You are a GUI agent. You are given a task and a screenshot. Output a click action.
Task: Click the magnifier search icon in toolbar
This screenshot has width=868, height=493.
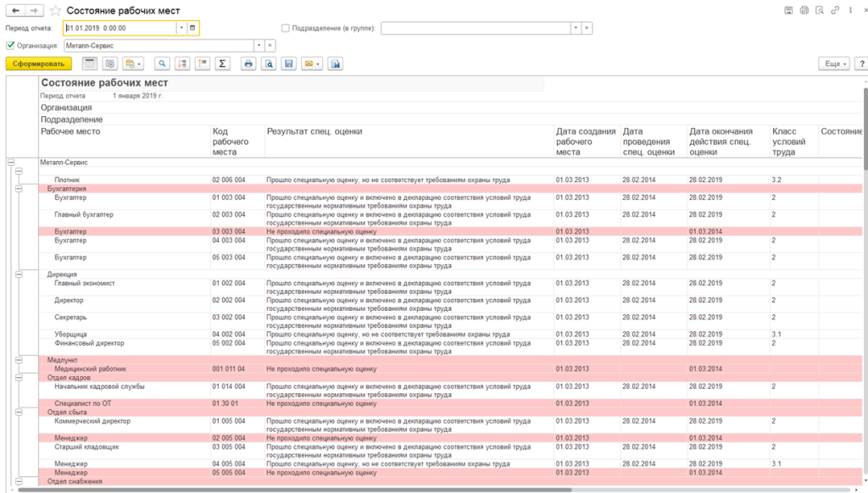point(162,64)
